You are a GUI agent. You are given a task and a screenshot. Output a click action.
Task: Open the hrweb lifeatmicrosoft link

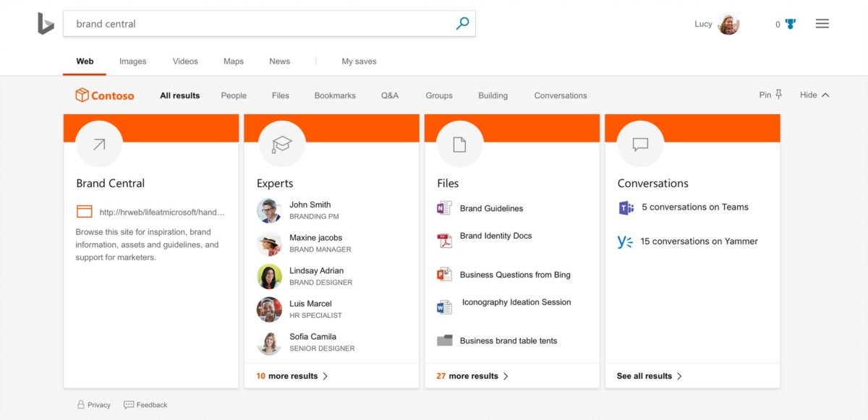click(162, 213)
